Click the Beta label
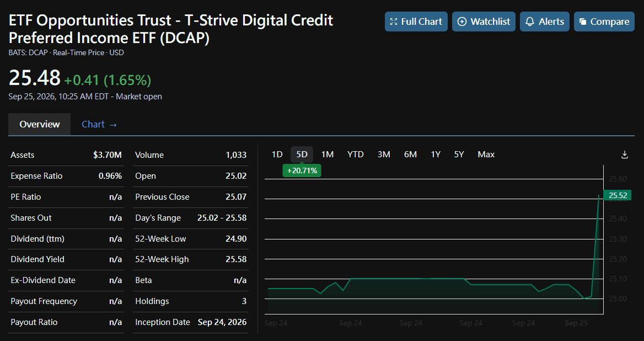Screen dimensions: 644x341 click(143, 280)
